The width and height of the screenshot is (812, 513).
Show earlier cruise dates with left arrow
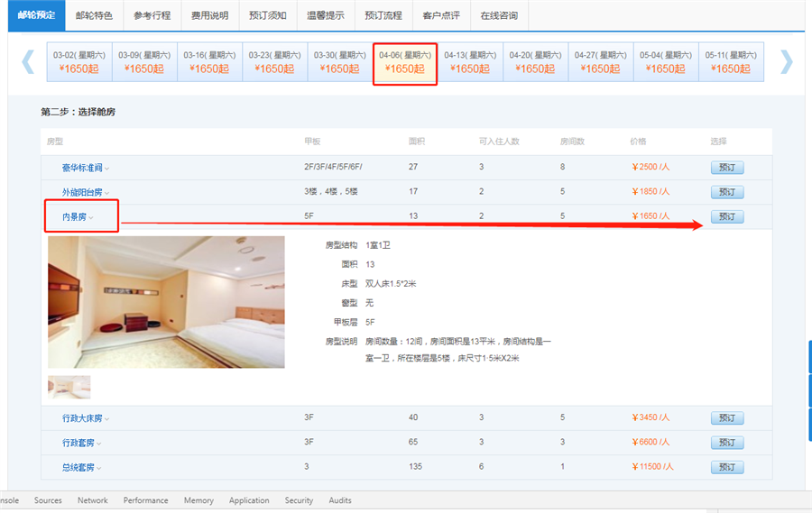pyautogui.click(x=28, y=62)
